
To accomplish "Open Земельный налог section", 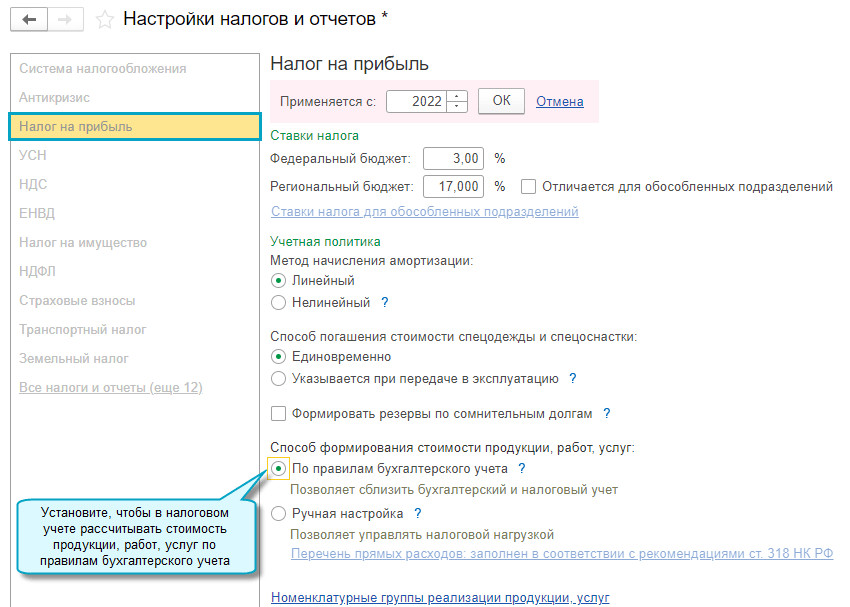I will tap(74, 358).
